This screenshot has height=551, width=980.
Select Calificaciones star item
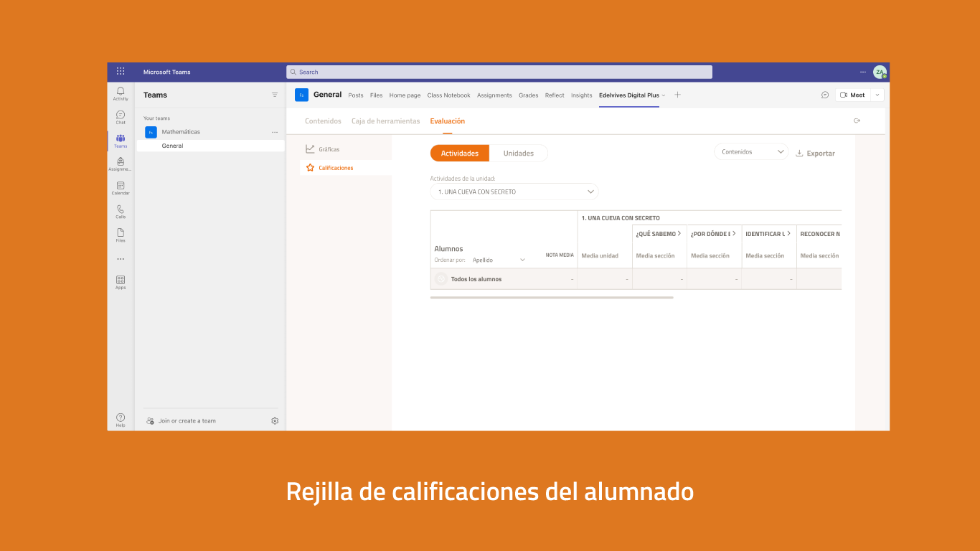[330, 168]
